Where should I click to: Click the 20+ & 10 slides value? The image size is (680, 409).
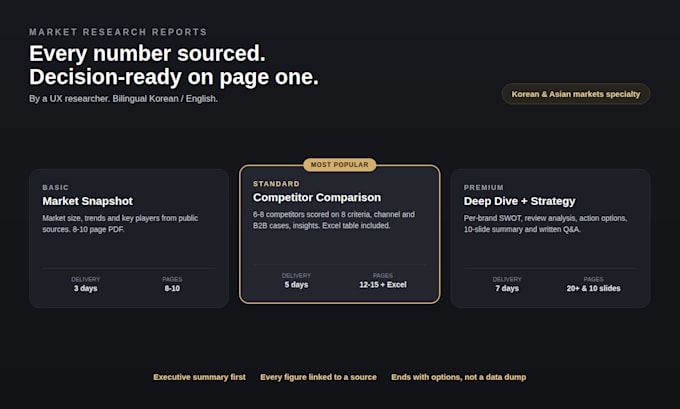point(593,288)
